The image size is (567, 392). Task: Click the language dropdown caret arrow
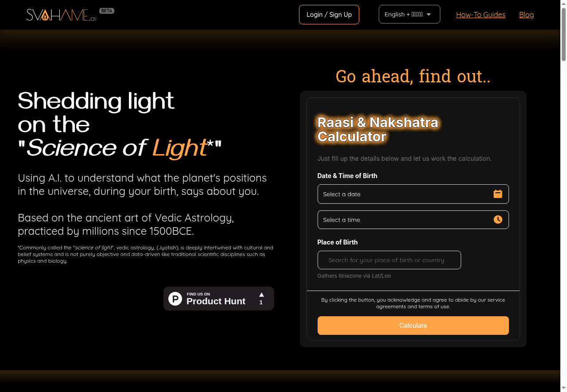pos(429,15)
